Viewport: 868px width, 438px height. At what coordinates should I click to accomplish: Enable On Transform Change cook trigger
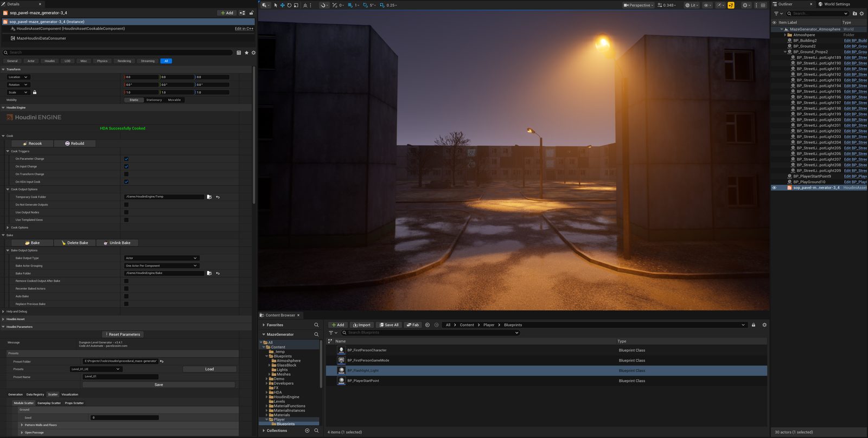coord(126,174)
